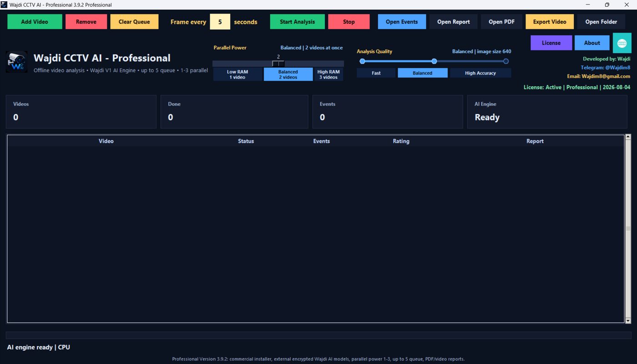The height and width of the screenshot is (364, 637).
Task: Stop the running analysis
Action: click(x=349, y=22)
